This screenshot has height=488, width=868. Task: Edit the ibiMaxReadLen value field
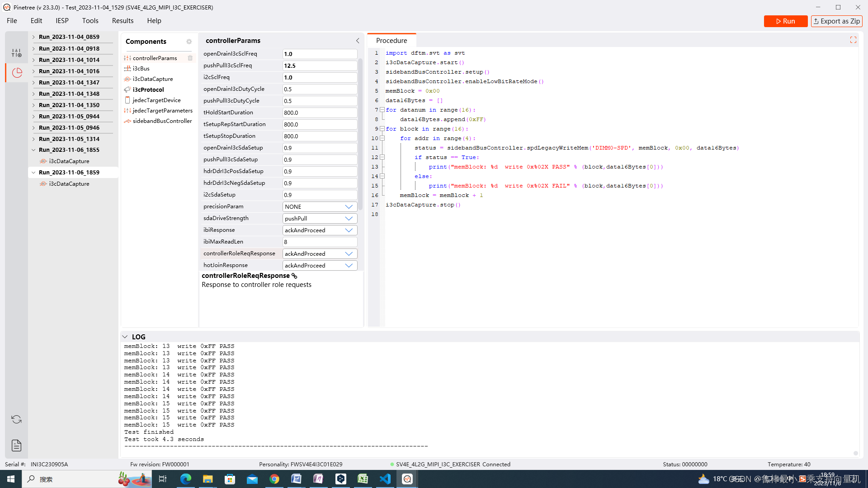[x=320, y=242]
